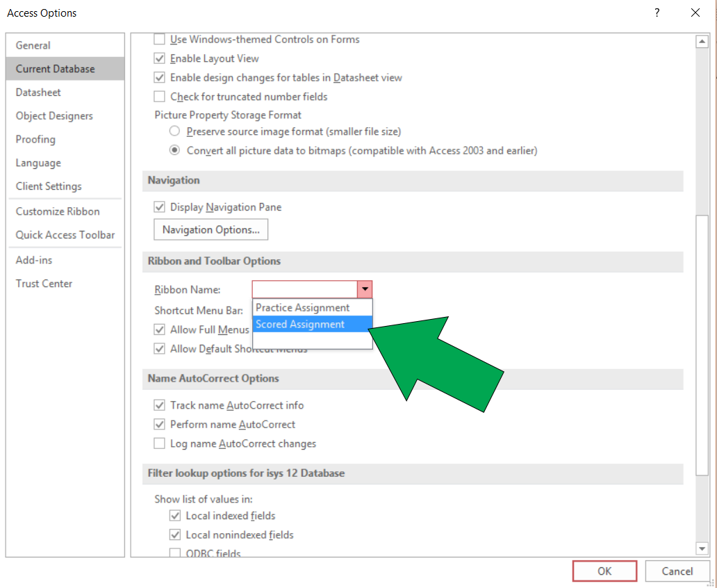Uncheck Local indexed fields
Viewport: 717px width, 588px height.
[x=174, y=516]
